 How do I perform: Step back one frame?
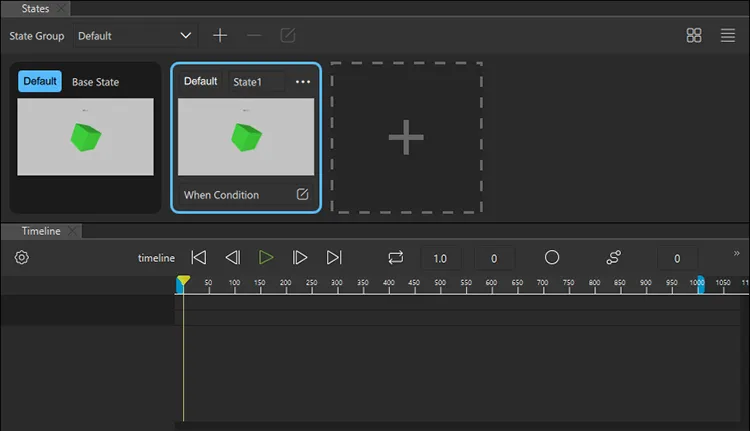[x=232, y=258]
